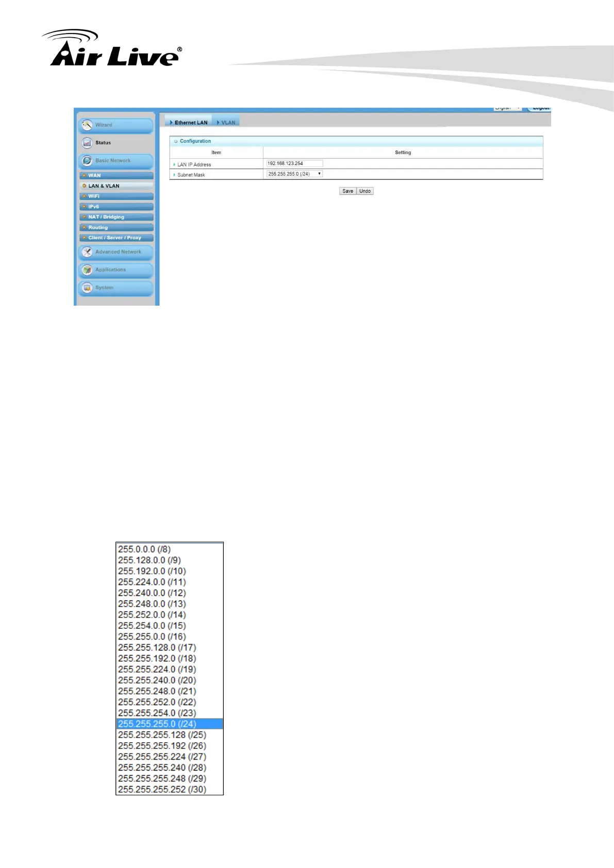This screenshot has height=868, width=614.
Task: Select the Ethernet LAN tab
Action: point(190,123)
